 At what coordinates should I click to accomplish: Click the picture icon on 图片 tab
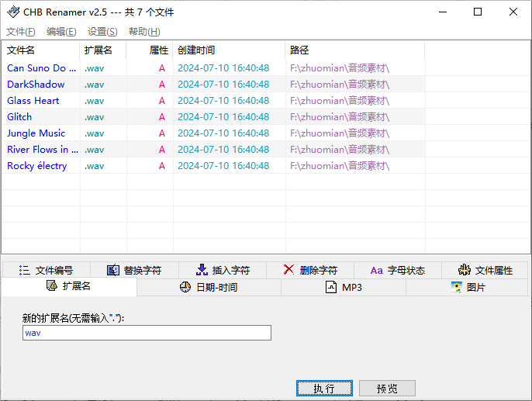coord(457,287)
